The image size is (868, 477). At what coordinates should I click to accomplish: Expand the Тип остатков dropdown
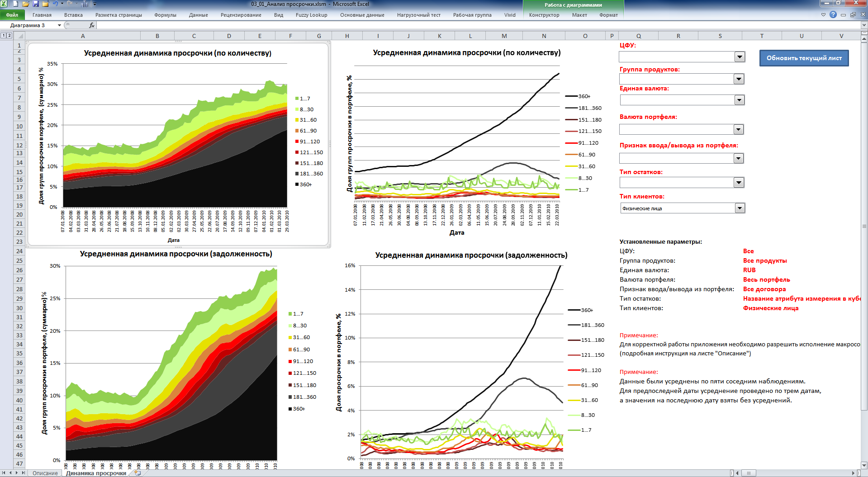pyautogui.click(x=739, y=183)
